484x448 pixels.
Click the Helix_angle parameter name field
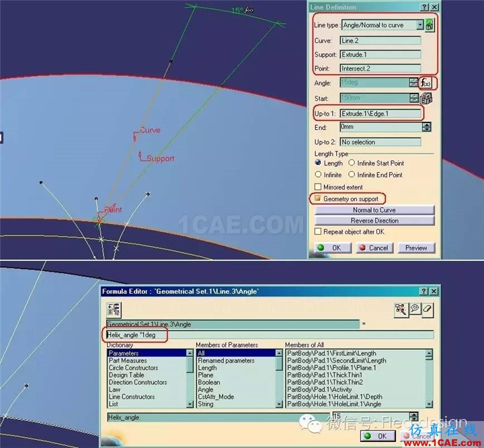pyautogui.click(x=218, y=418)
